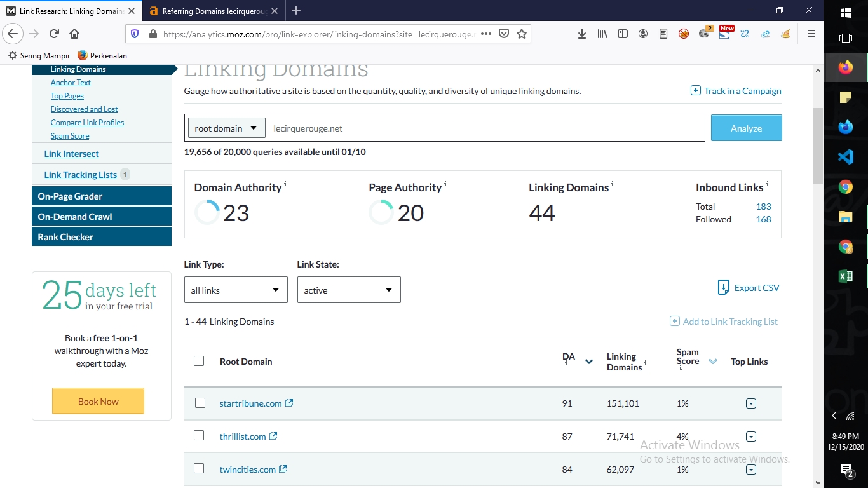The height and width of the screenshot is (488, 868).
Task: Open the Sering Mampir bookmarks folder
Action: [x=39, y=55]
